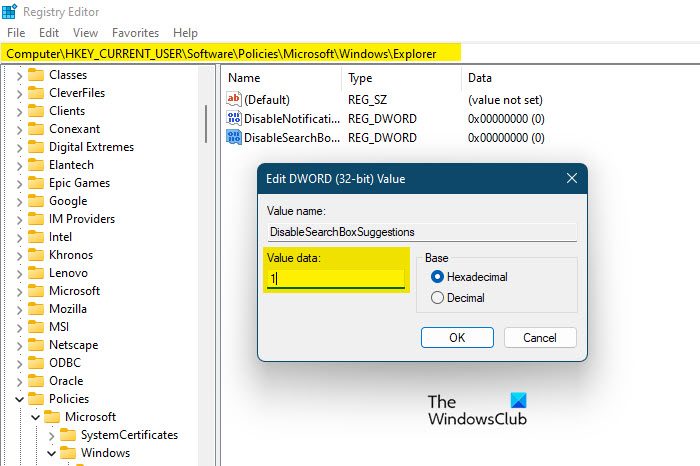Select the Hexadecimal base option

pos(436,276)
